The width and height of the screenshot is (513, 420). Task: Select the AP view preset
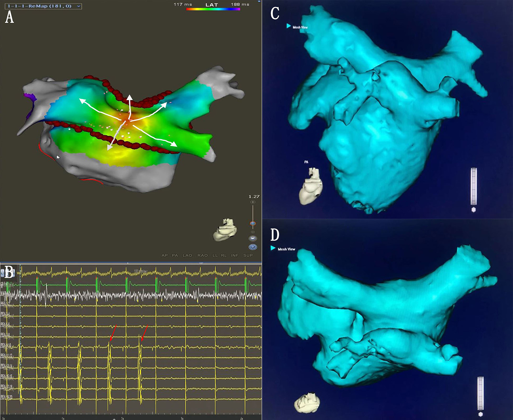[x=164, y=255]
